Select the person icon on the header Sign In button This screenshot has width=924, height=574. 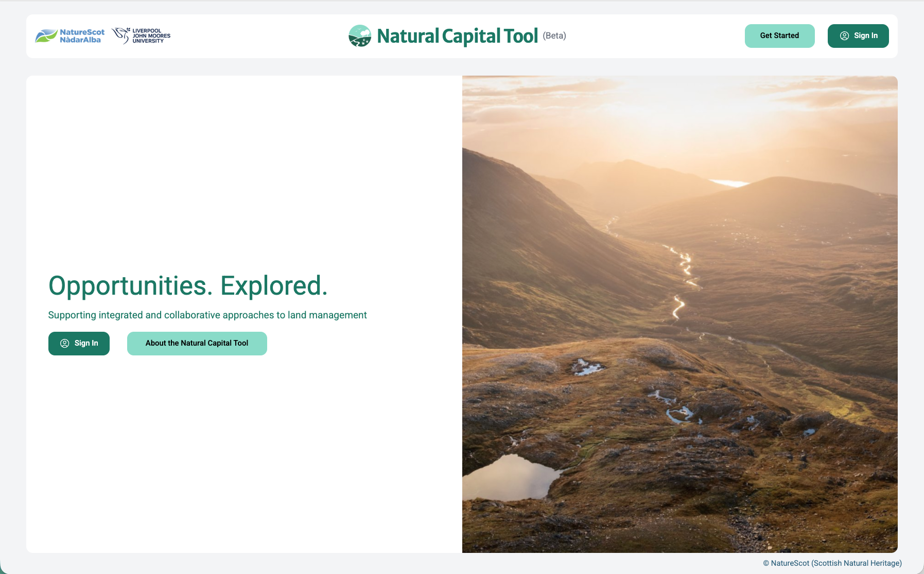[844, 35]
